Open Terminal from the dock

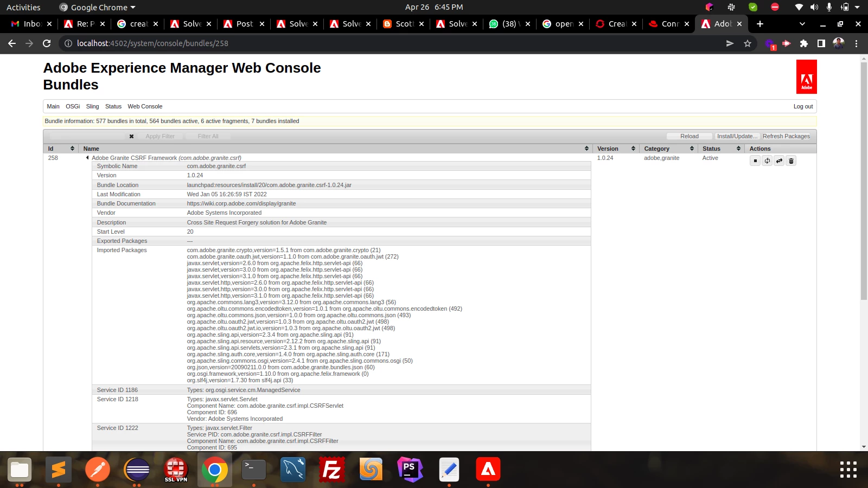(254, 469)
